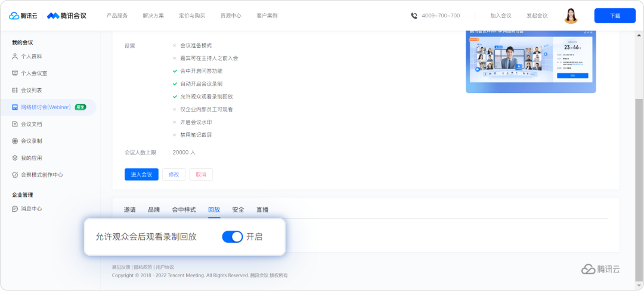Open 会聚模式创作中心 via its icon

15,175
